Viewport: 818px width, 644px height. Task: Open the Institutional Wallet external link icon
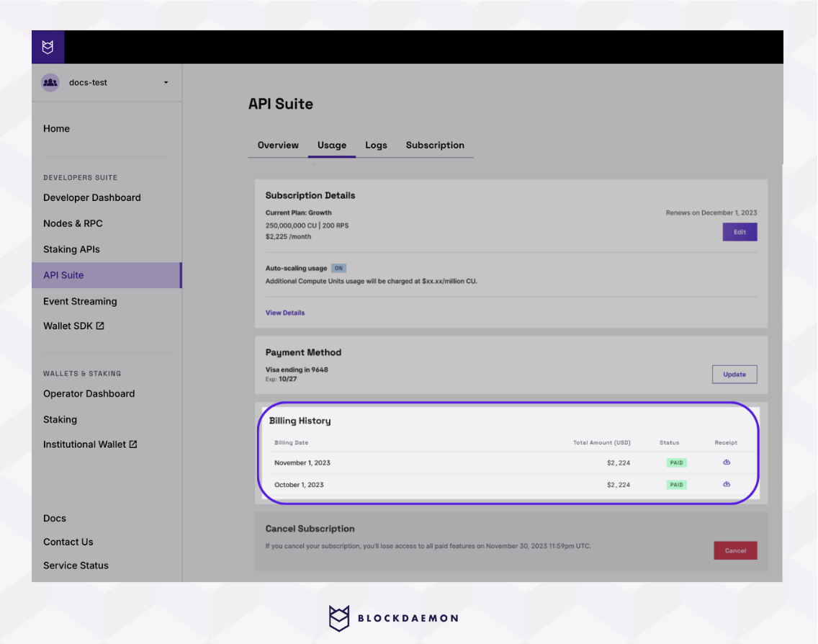[x=133, y=444]
